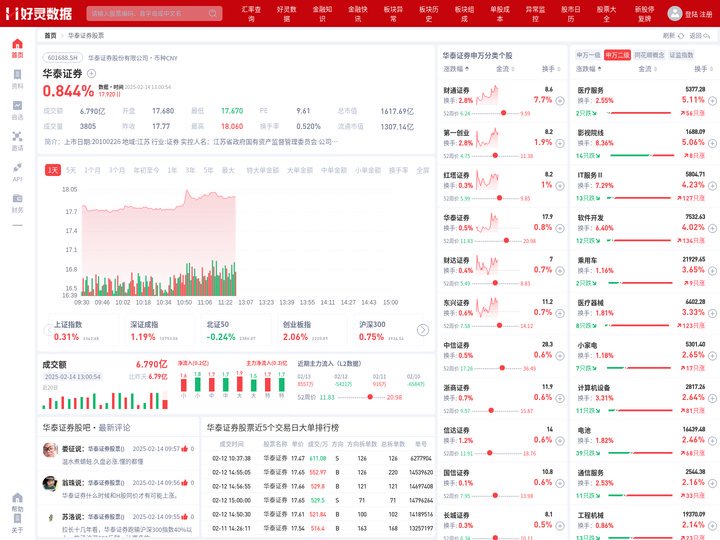Viewport: 720px width, 540px height.
Task: Add 中信证券 with its plus icon
Action: [x=560, y=355]
